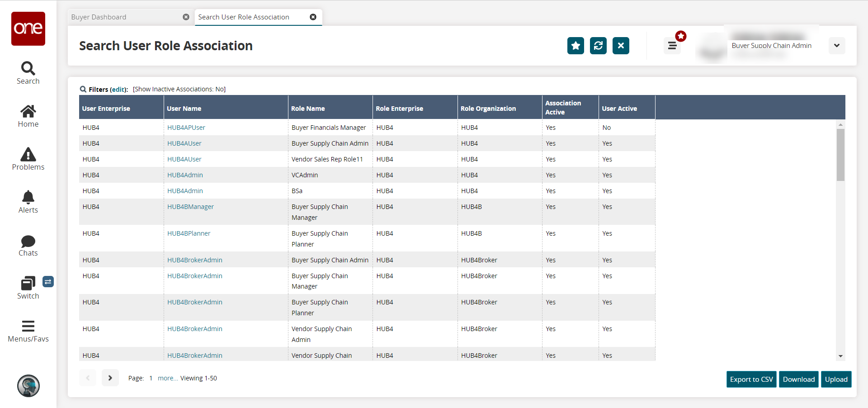
Task: Close the Search User Role Association tab
Action: [x=313, y=17]
